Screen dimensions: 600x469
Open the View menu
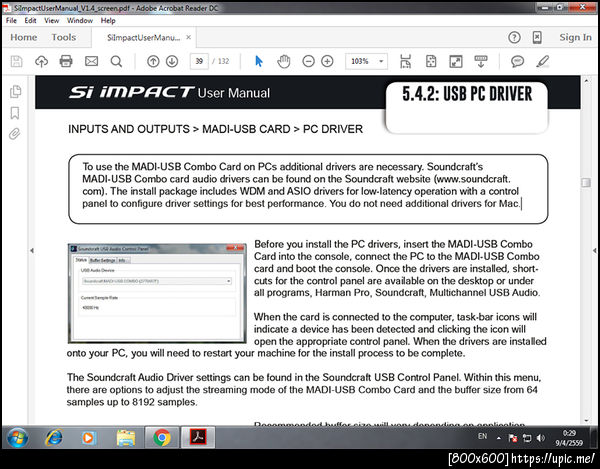click(x=51, y=21)
